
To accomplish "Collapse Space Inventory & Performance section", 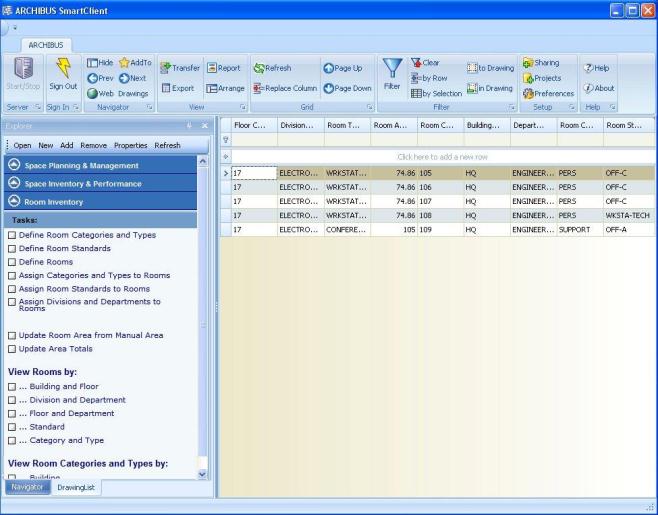I will point(14,183).
